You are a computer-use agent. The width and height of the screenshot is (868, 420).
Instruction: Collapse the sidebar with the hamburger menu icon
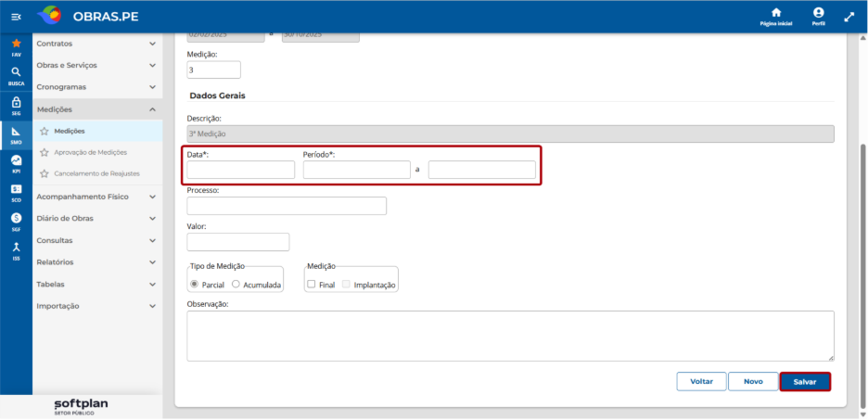(x=16, y=18)
